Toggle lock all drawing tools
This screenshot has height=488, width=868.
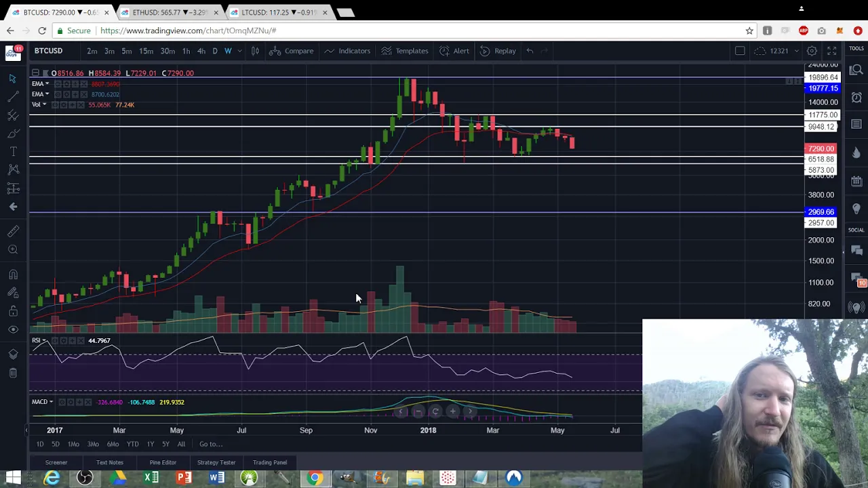click(x=12, y=311)
